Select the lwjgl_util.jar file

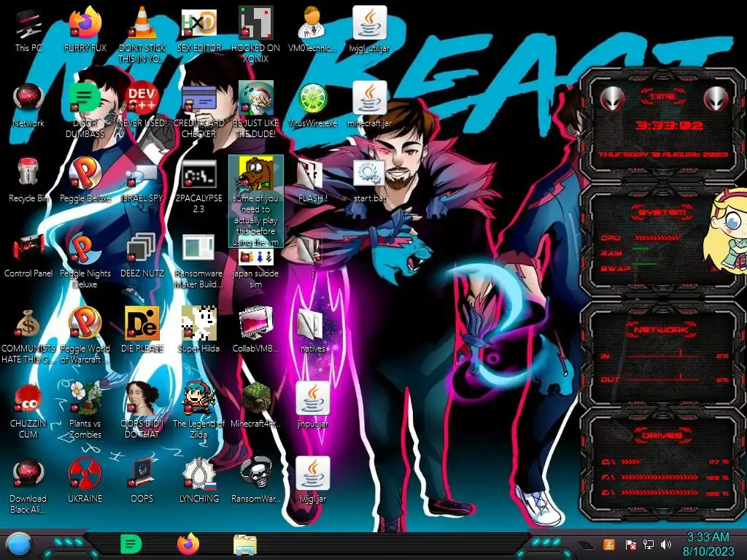(370, 23)
